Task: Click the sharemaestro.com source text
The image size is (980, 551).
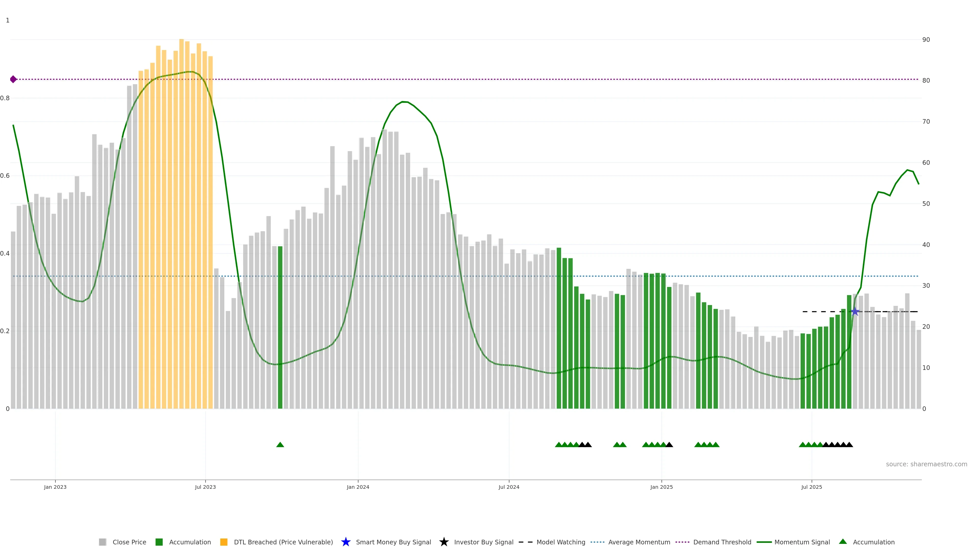Action: tap(926, 464)
